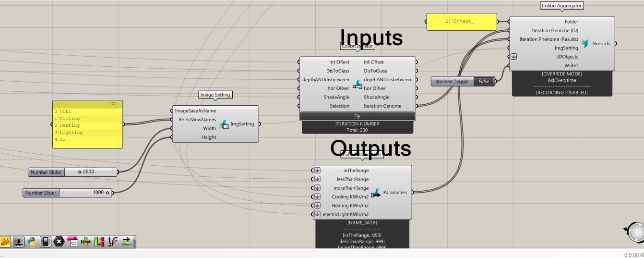Screen dimensions: 644x258
Task: Click the OVERRIDE MODE AskEverytime message
Action: 561,77
